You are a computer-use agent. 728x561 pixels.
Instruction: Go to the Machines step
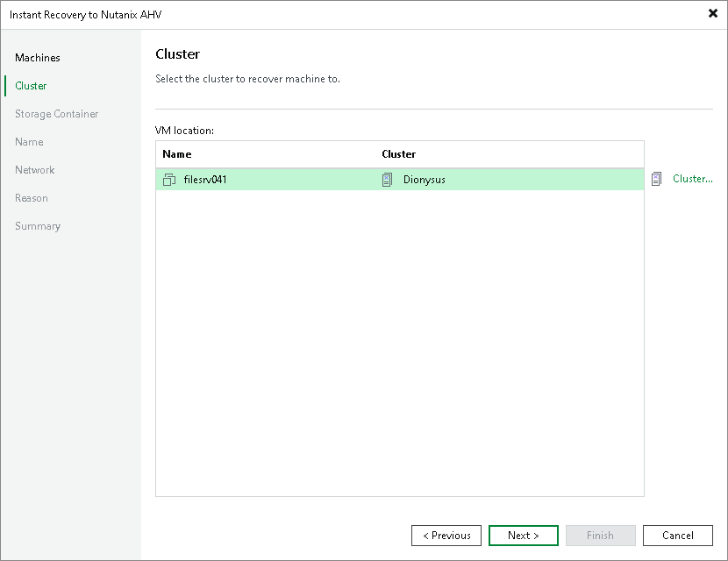[38, 58]
